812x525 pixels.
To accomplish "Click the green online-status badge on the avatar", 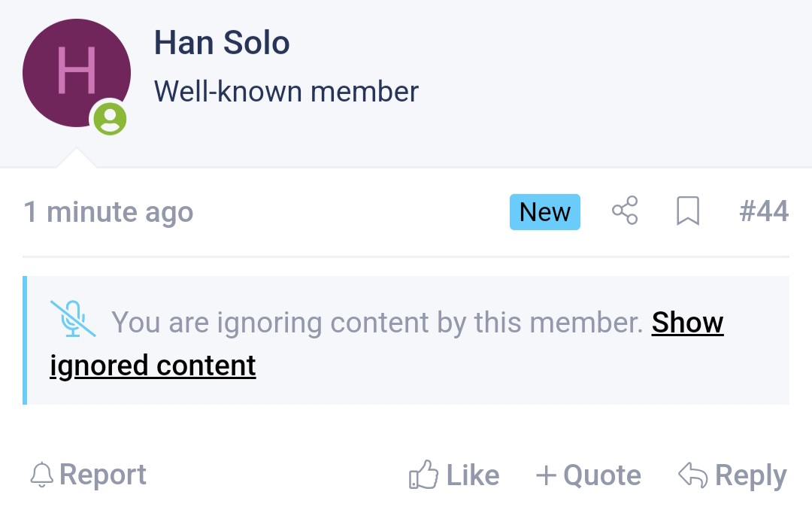I will [x=110, y=119].
